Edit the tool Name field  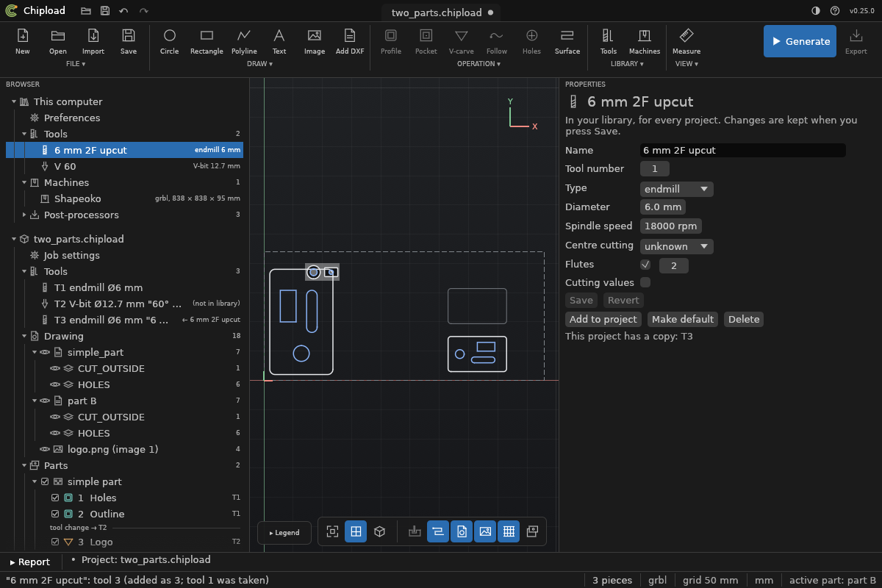[x=743, y=150]
